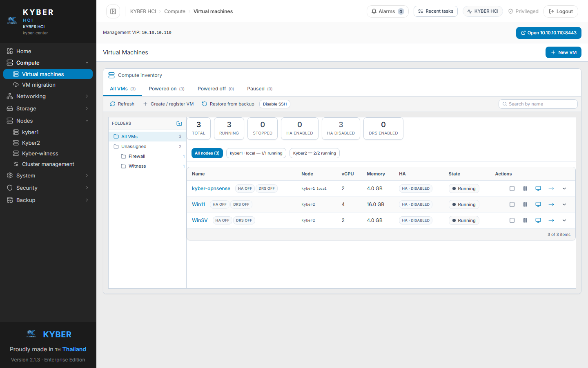Click the Refresh toolbar item
The image size is (588, 368).
click(122, 104)
